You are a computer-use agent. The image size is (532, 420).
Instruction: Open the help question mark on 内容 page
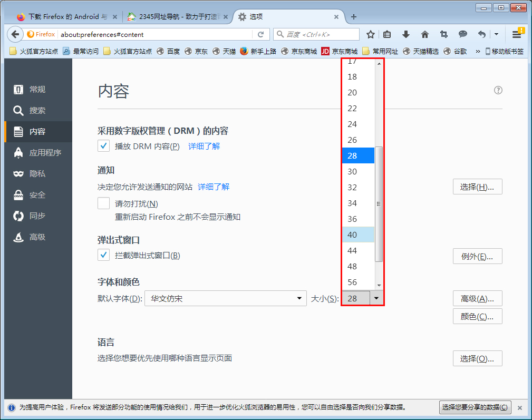click(498, 90)
